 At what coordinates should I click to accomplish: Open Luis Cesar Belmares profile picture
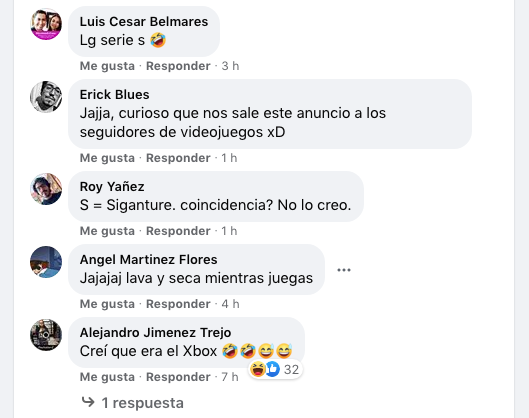[46, 24]
